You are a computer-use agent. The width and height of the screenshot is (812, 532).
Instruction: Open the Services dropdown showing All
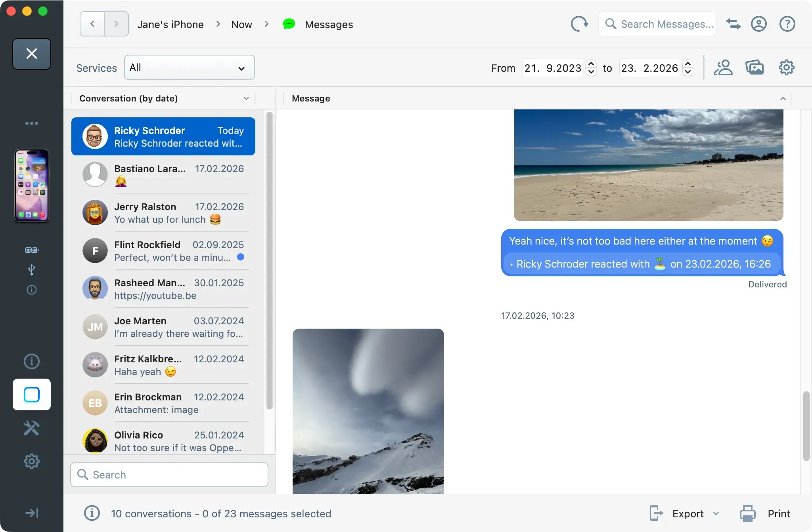(189, 67)
